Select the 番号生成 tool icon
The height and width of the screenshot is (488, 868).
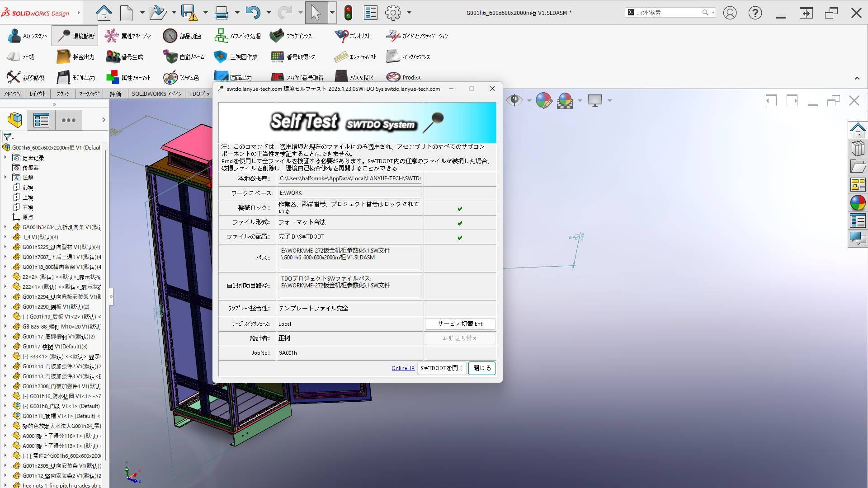click(113, 57)
